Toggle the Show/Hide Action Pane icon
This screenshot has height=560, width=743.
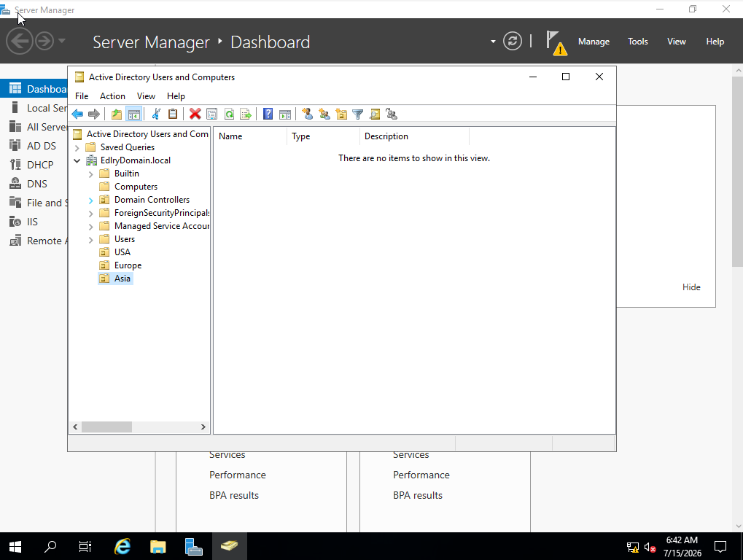click(285, 114)
